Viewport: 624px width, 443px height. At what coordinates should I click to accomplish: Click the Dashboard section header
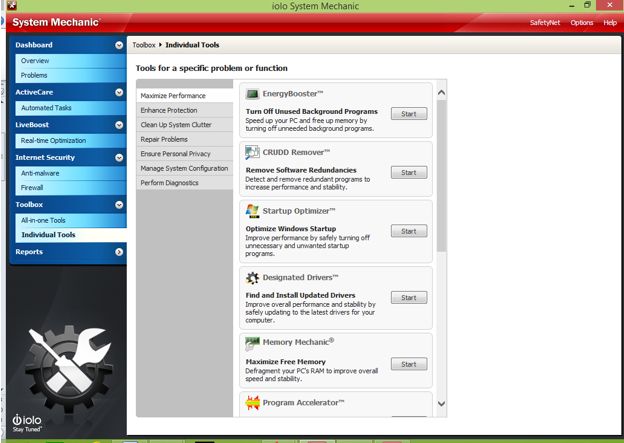[x=68, y=45]
